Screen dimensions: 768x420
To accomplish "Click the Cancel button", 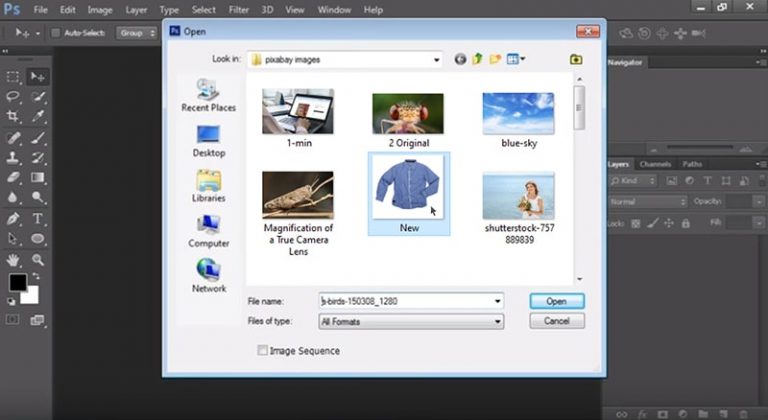I will (556, 321).
